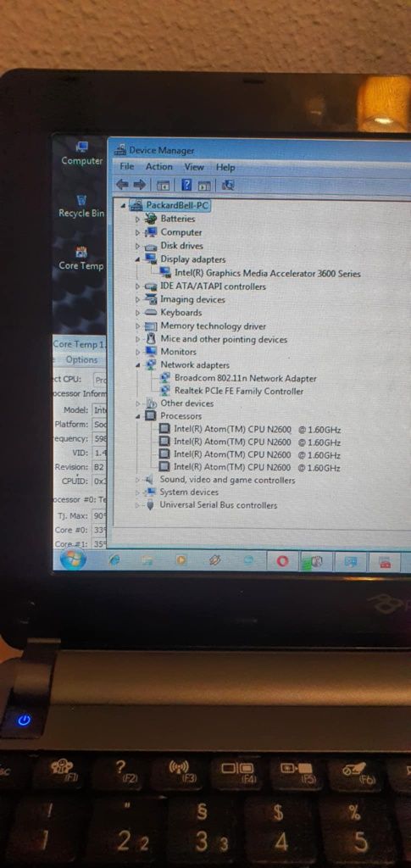Expand the Monitors node arrow
Viewport: 411px width, 868px height.
coord(138,352)
